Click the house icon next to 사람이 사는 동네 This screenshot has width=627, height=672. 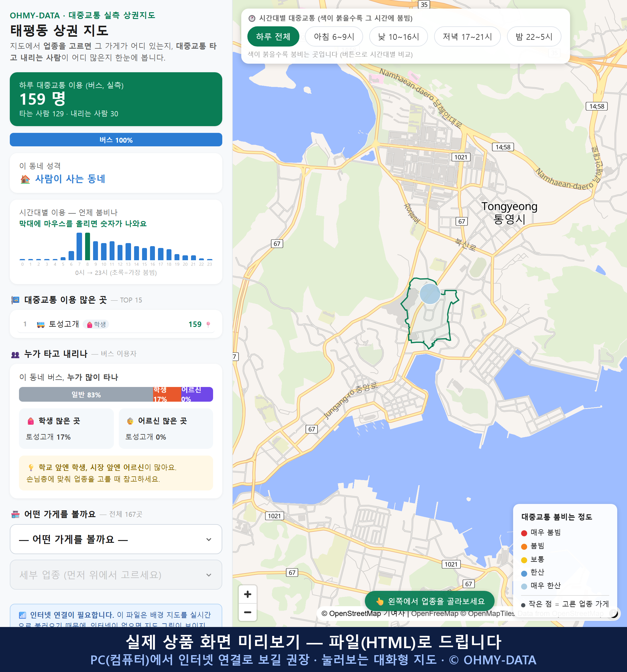(x=25, y=179)
